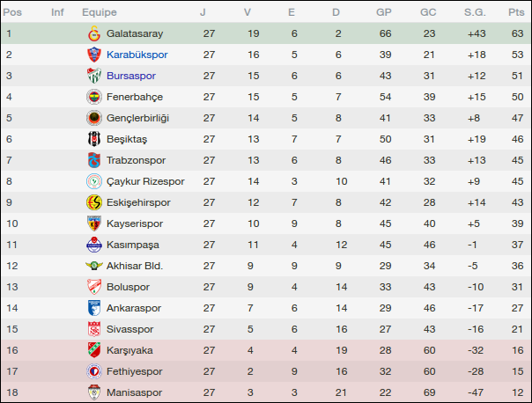Click the Trabzonspor club badge icon
This screenshot has height=403, width=532.
(x=93, y=160)
